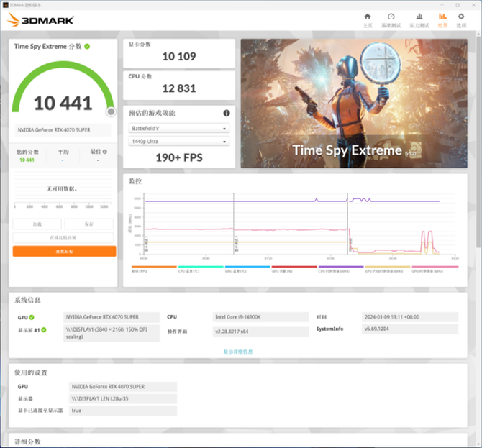Click the graphics score value 10 109
482x448 pixels.
179,56
